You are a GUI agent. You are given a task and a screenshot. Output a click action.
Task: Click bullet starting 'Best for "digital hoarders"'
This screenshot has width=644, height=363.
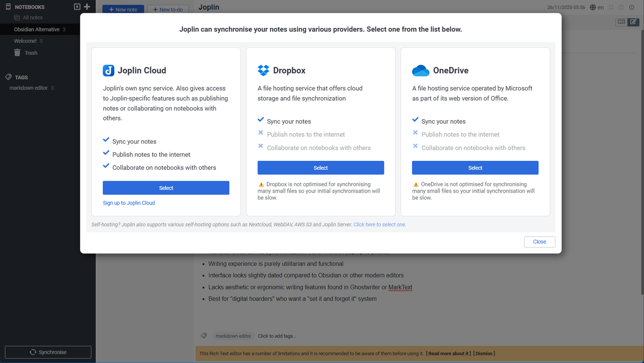coord(292,299)
